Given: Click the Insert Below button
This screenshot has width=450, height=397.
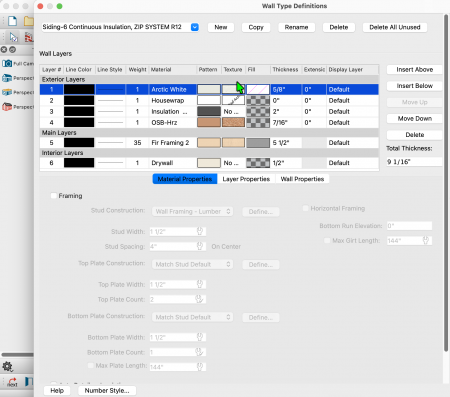Looking at the screenshot, I should [415, 86].
